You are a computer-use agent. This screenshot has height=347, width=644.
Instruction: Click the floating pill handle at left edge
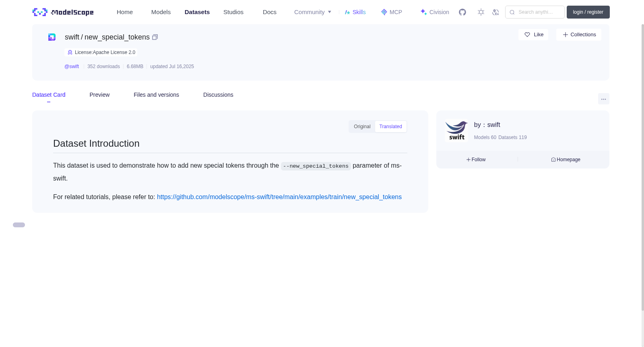[x=19, y=225]
